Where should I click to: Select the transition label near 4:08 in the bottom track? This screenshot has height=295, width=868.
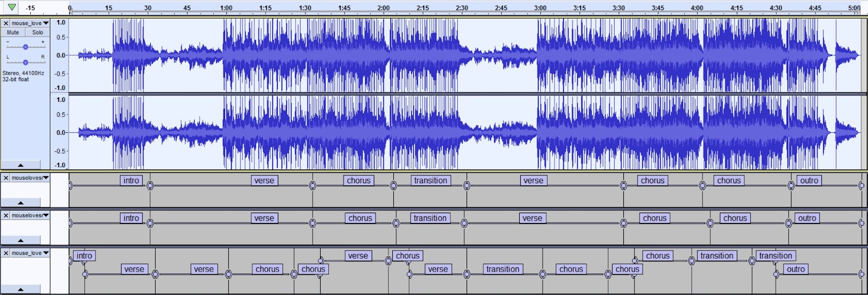[717, 255]
